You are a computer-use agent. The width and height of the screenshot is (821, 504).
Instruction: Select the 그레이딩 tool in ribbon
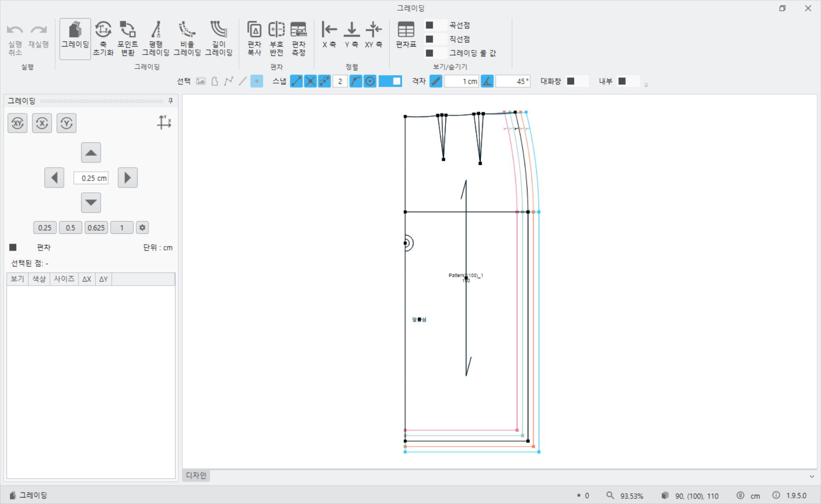pos(75,39)
